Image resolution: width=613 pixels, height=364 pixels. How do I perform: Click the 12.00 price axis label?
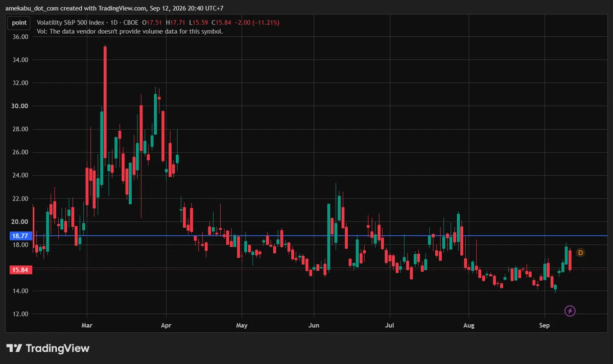[x=19, y=314]
